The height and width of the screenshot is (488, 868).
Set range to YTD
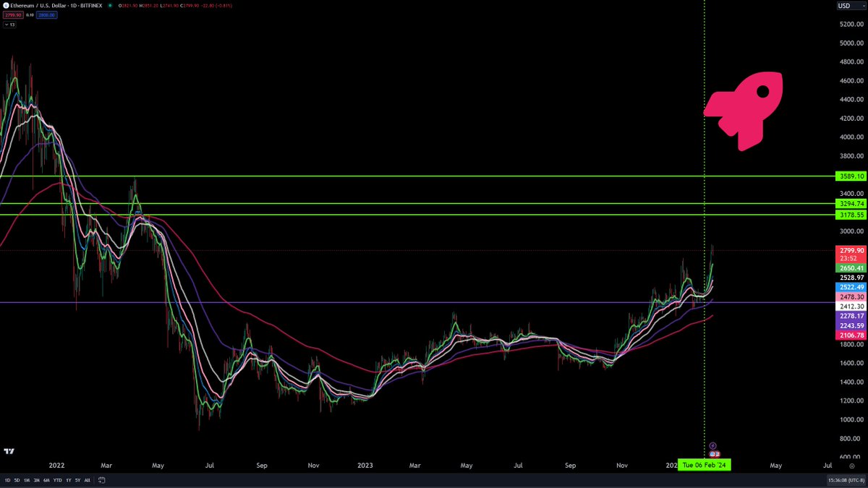57,480
